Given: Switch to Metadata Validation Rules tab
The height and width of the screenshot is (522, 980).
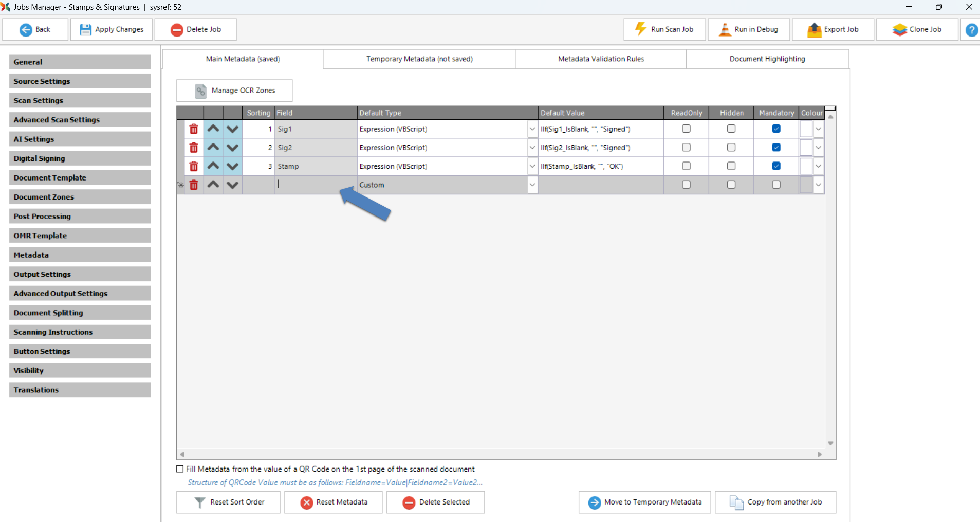Looking at the screenshot, I should [600, 59].
